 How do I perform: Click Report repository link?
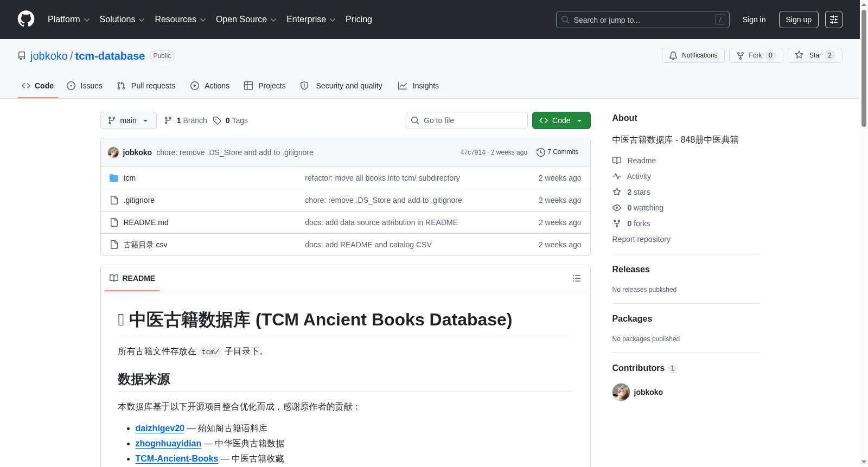coord(641,239)
